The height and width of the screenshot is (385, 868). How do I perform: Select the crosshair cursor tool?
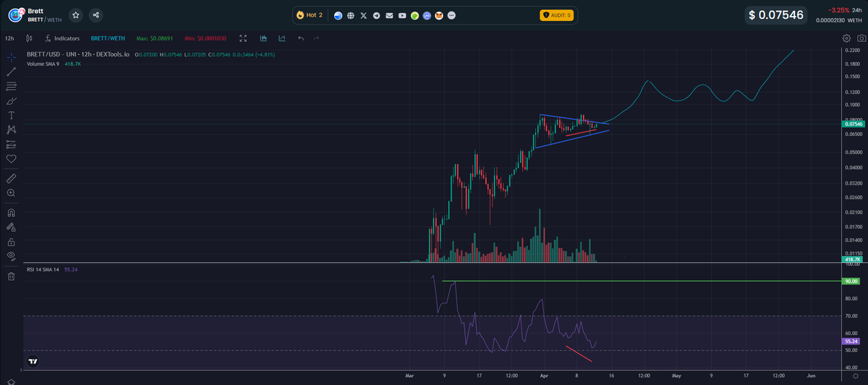tap(11, 56)
